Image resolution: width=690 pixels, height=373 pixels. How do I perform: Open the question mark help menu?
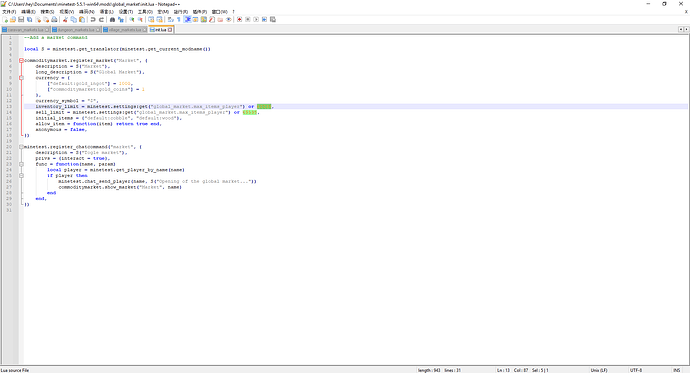[x=233, y=11]
